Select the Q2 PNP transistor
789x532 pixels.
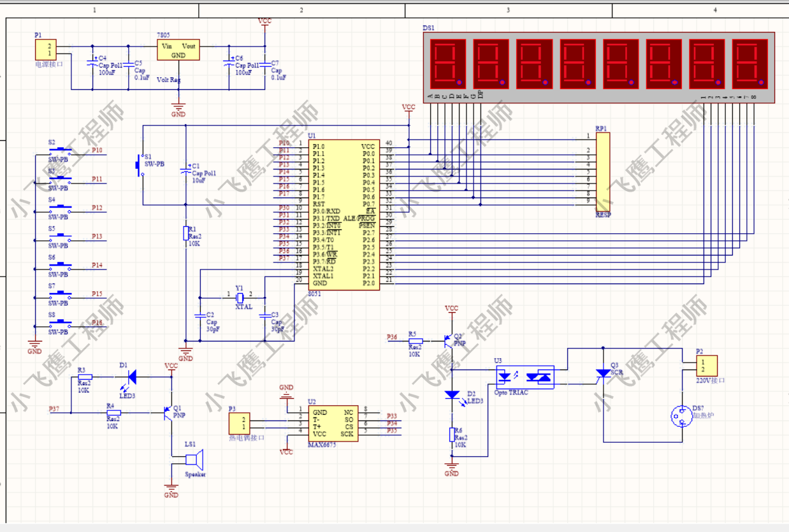pos(448,341)
